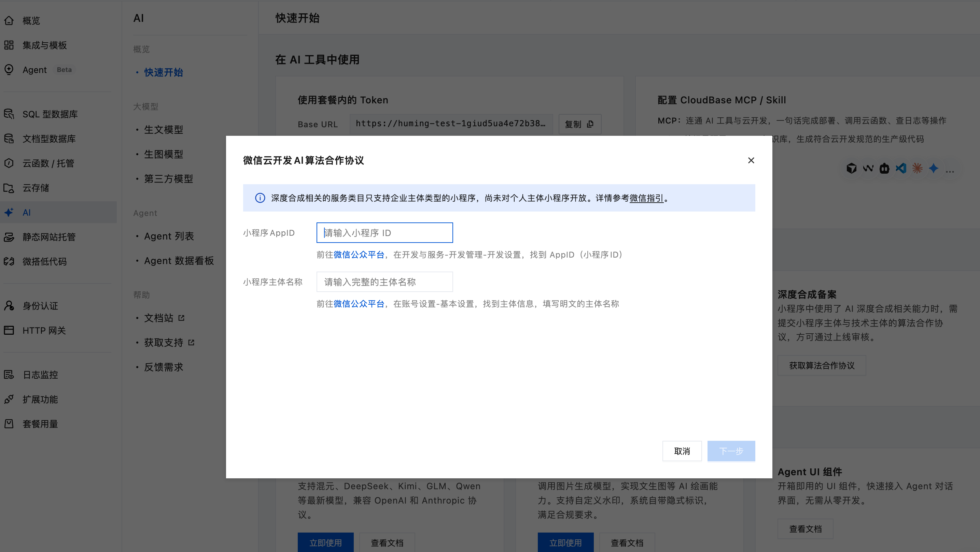Click the Windsurf wave icon

click(868, 168)
